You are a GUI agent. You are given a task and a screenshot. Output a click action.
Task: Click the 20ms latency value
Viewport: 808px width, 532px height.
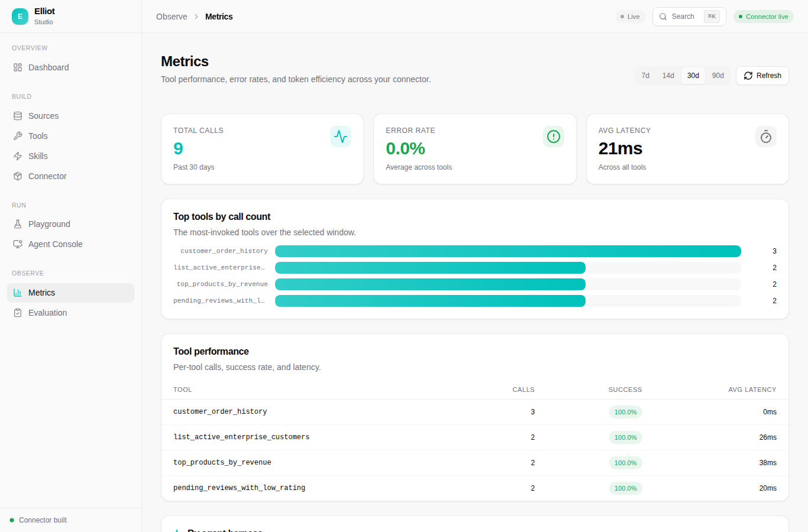(x=768, y=488)
